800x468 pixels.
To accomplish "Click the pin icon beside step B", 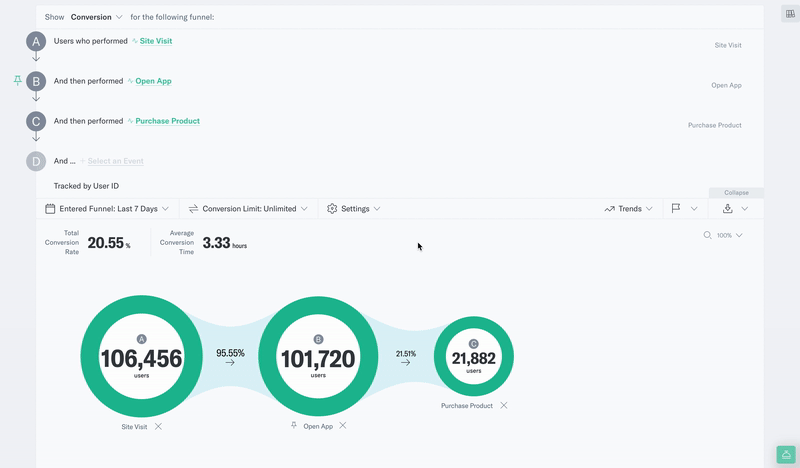I will coord(17,80).
